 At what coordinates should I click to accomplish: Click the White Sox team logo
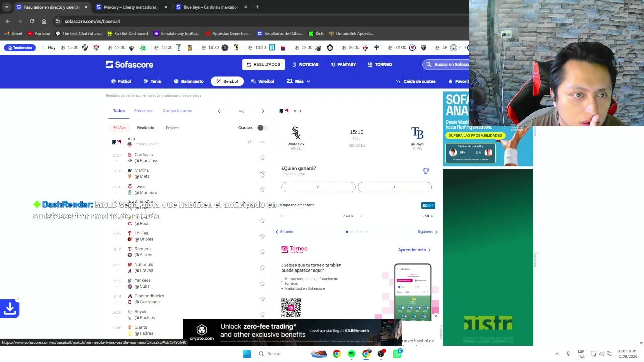(x=296, y=133)
